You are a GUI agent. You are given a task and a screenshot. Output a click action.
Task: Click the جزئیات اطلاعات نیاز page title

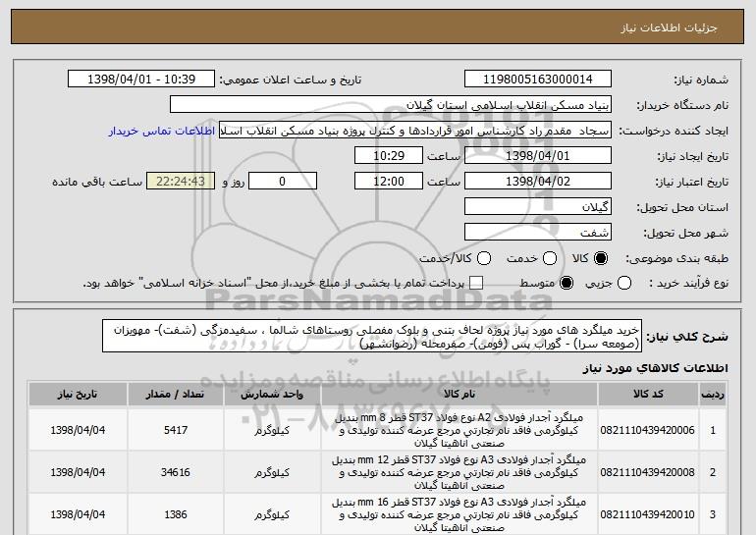[669, 27]
